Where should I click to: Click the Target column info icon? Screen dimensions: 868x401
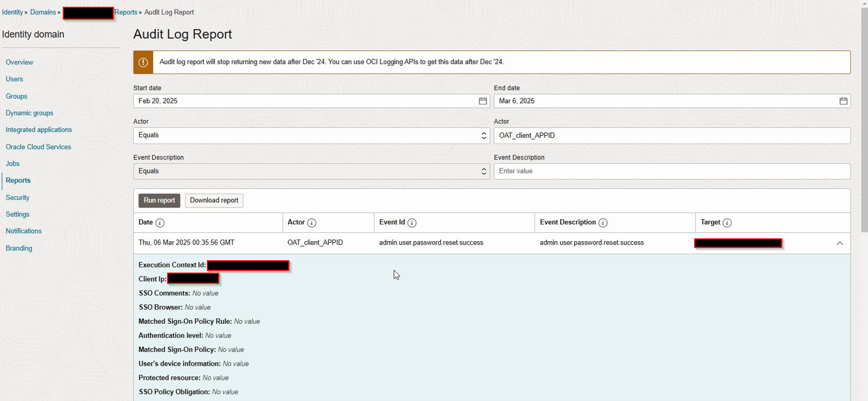point(728,223)
